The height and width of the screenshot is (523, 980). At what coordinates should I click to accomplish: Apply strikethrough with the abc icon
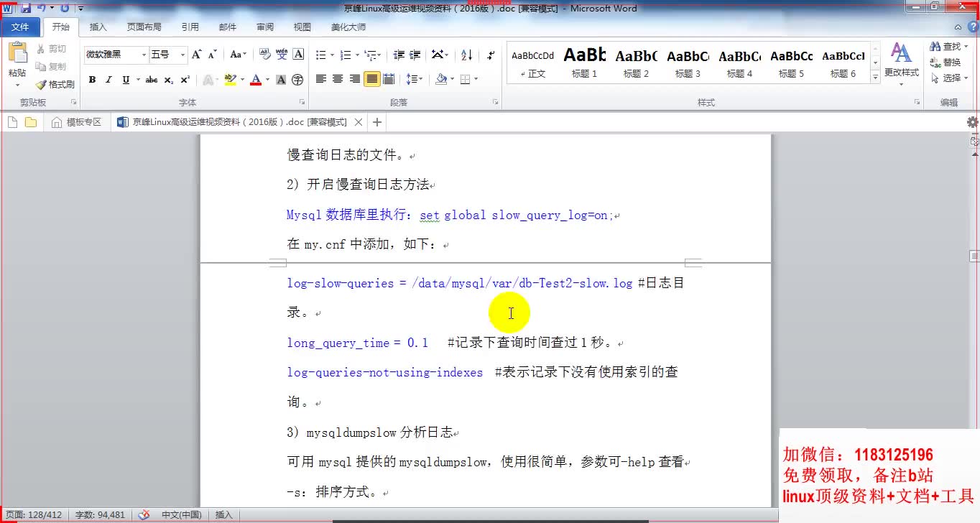coord(152,80)
